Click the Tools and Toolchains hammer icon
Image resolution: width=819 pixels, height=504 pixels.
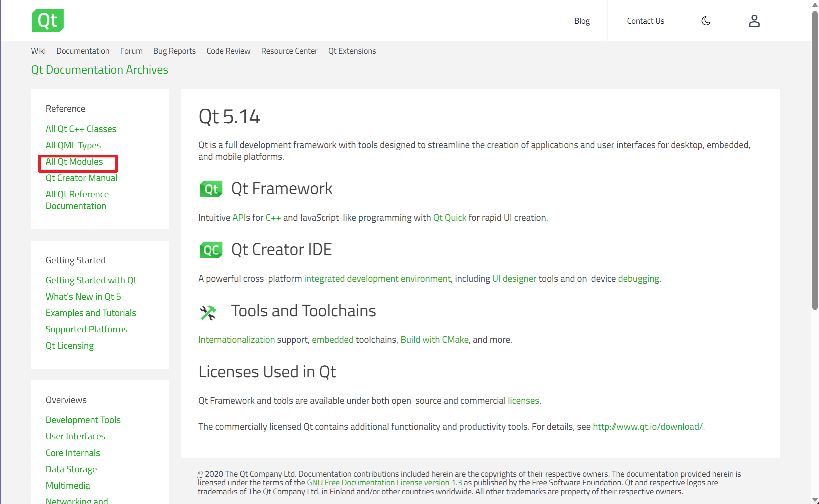[208, 312]
